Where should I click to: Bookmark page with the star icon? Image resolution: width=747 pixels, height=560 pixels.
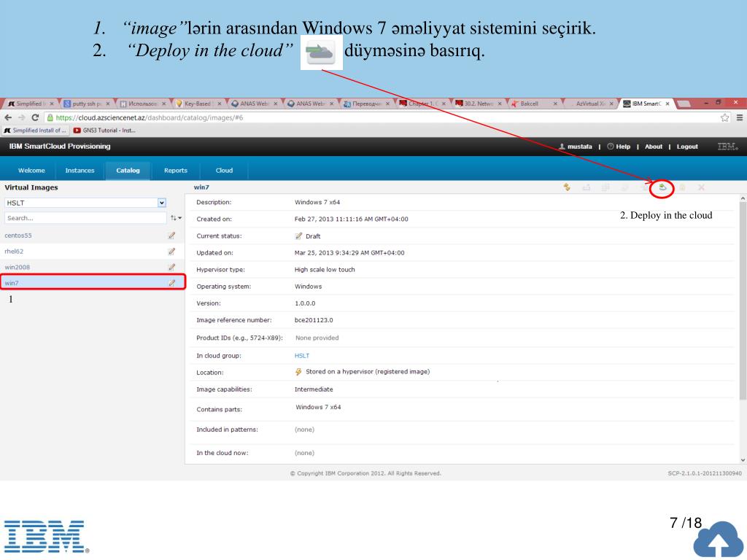724,117
